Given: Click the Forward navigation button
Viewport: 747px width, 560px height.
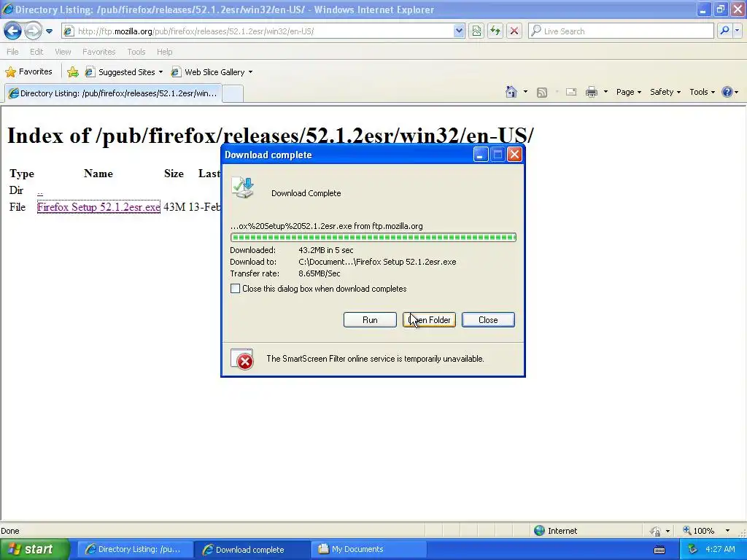Looking at the screenshot, I should coord(33,31).
